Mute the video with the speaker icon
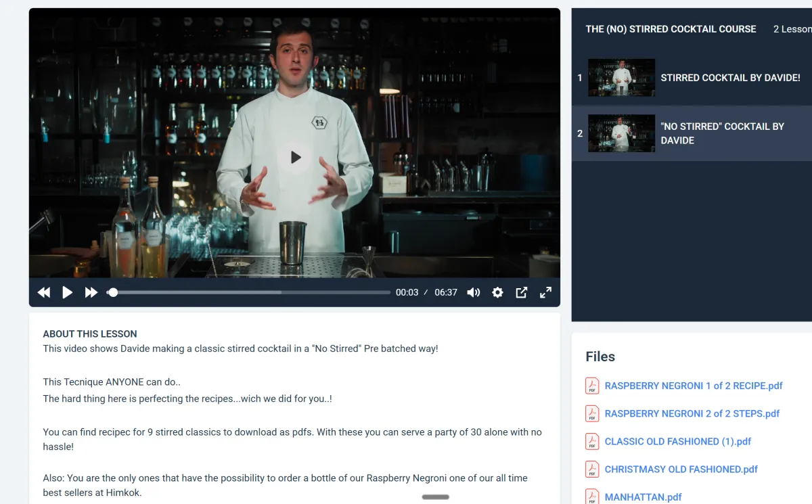Screen dimensions: 812x504 point(474,293)
